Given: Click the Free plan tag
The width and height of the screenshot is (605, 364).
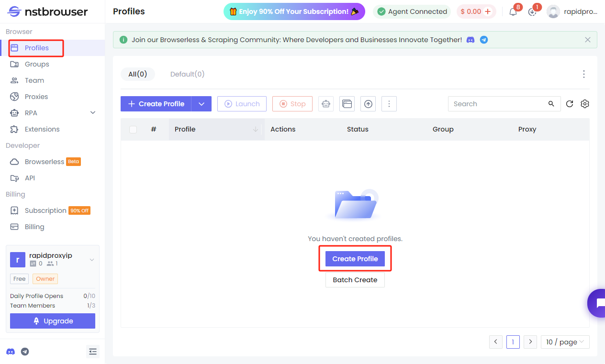Looking at the screenshot, I should pos(20,279).
